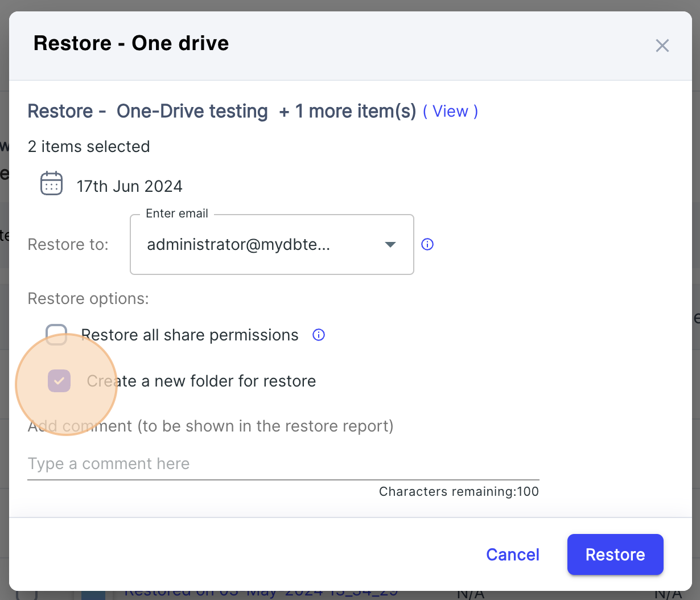The image size is (700, 600).
Task: Cancel the restore operation
Action: pyautogui.click(x=512, y=554)
